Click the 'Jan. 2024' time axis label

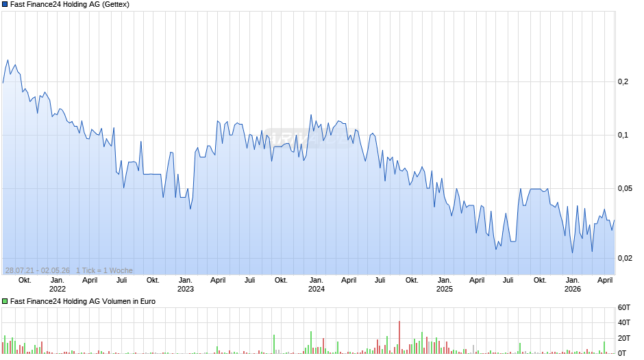(317, 285)
